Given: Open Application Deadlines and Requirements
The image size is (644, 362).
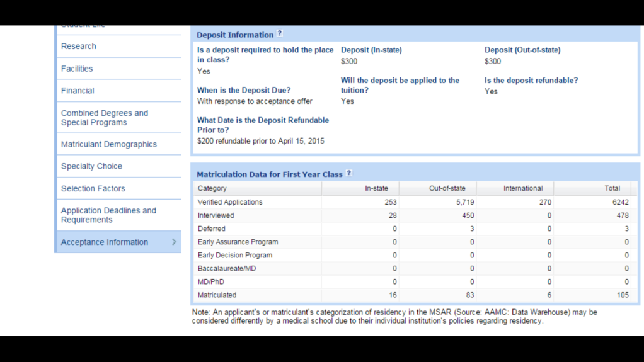Looking at the screenshot, I should (109, 215).
